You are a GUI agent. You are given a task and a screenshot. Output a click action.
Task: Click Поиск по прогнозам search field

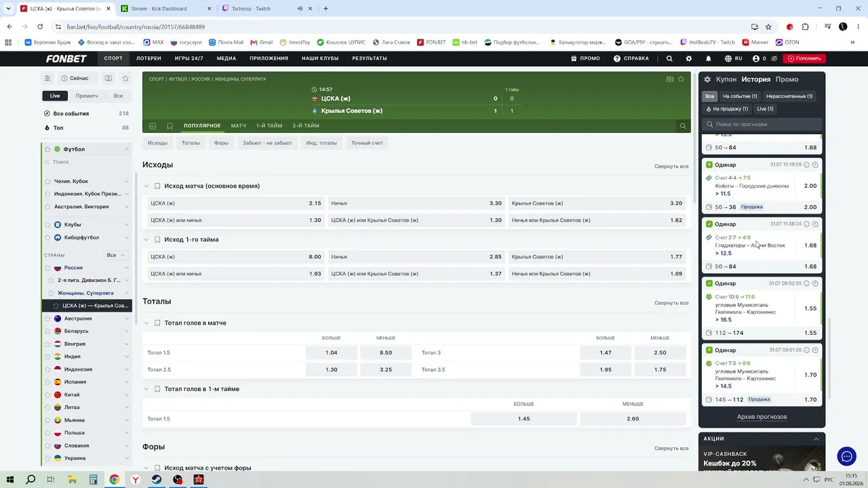pos(762,124)
